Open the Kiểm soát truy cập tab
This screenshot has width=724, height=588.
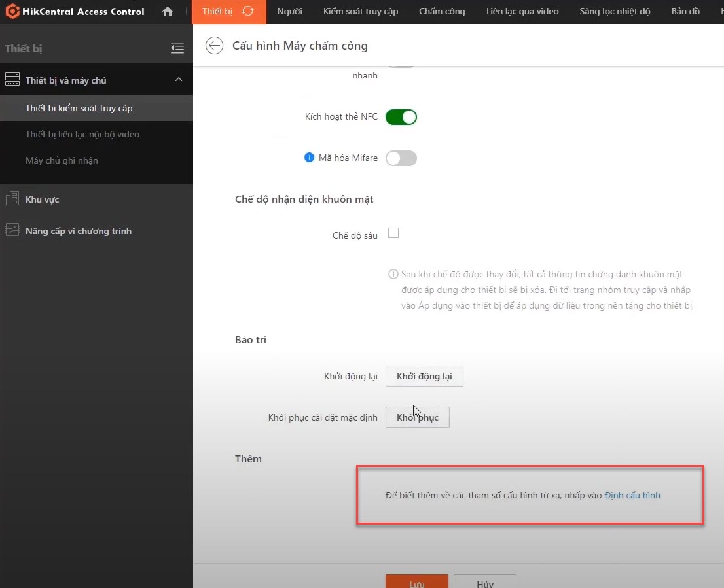click(x=360, y=12)
